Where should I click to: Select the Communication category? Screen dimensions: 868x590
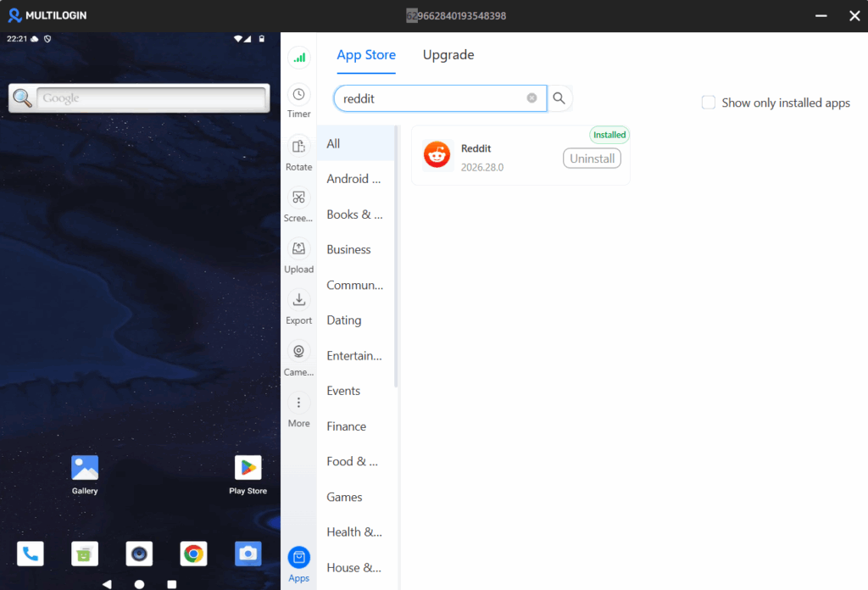click(x=355, y=285)
